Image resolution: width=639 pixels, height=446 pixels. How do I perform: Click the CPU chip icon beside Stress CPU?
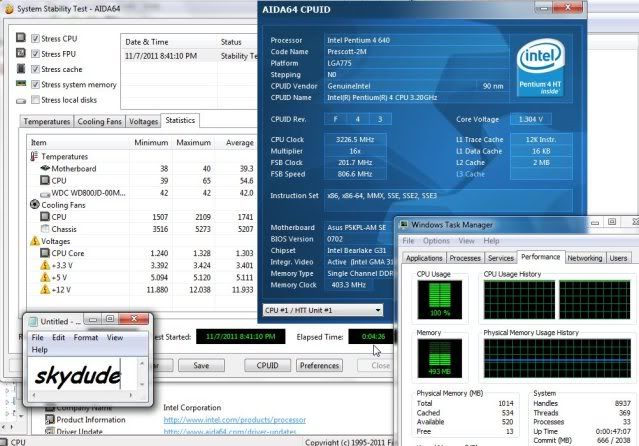[x=21, y=38]
